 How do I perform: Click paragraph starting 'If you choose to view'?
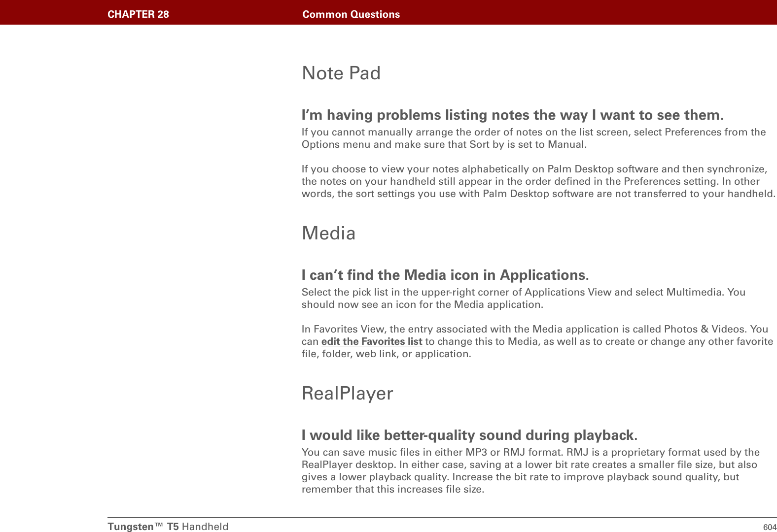(x=538, y=181)
